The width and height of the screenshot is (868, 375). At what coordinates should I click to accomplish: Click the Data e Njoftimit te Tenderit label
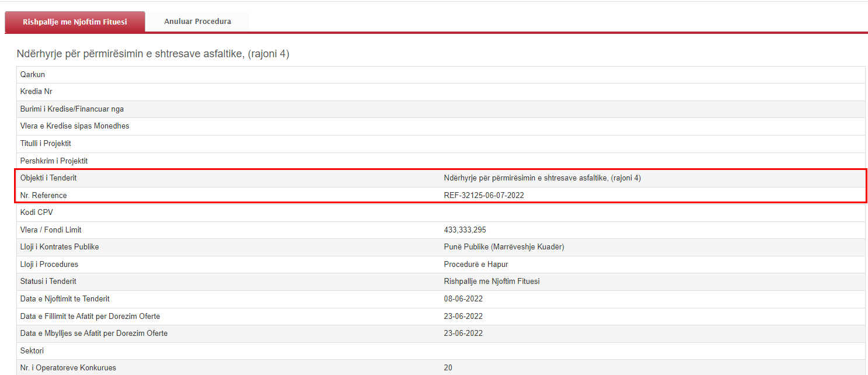tap(65, 299)
